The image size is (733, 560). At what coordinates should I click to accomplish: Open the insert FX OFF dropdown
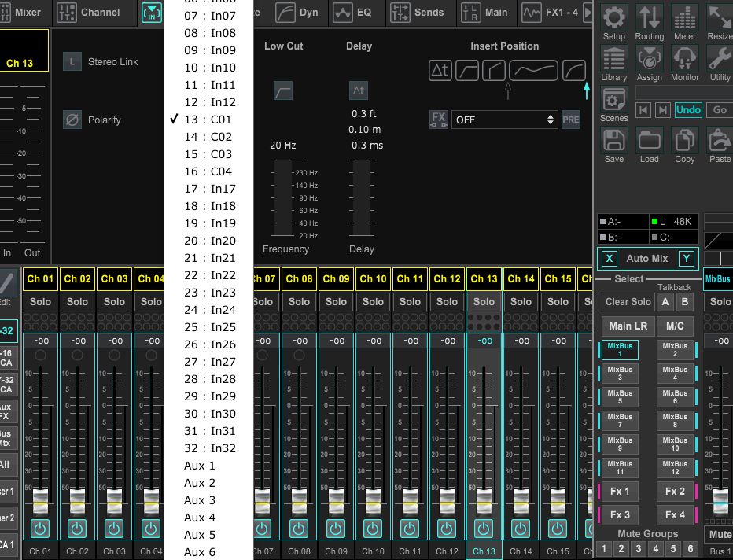(x=504, y=120)
